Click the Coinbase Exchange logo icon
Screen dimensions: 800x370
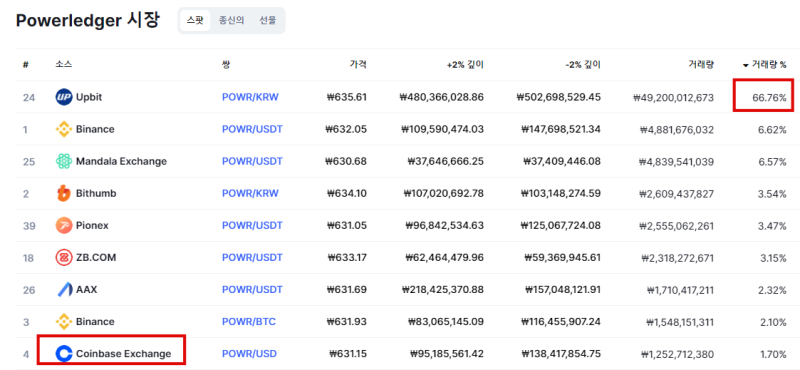click(64, 354)
